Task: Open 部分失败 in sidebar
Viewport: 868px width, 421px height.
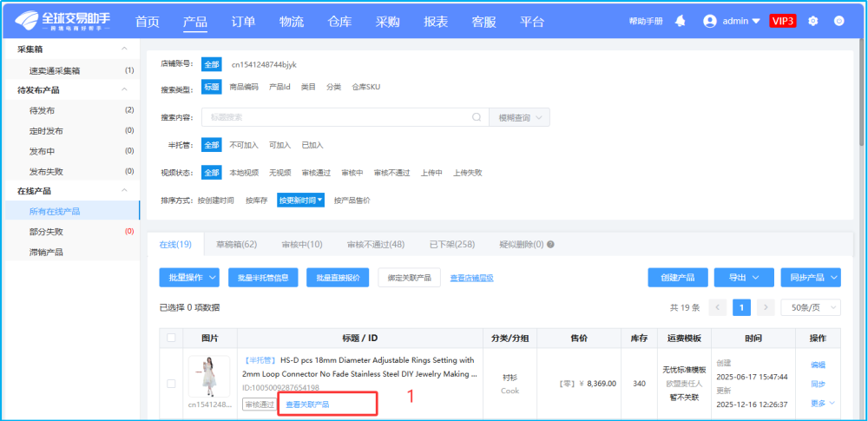Action: (46, 232)
